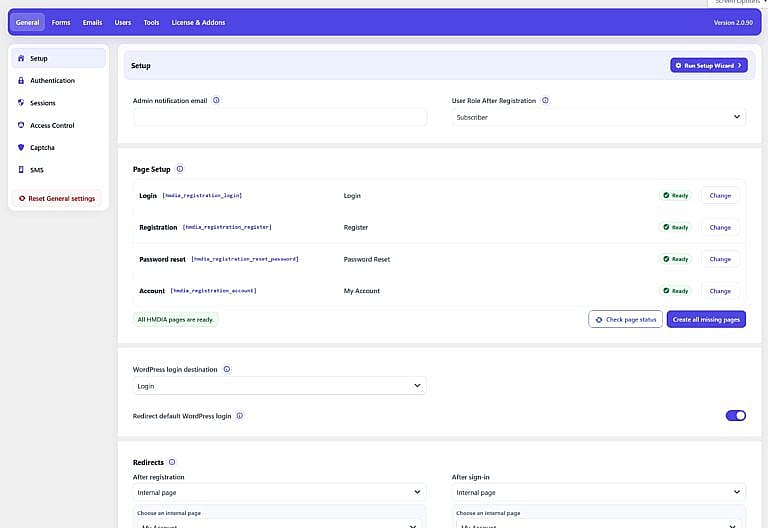
Task: Open the License & Addons tab
Action: pos(198,23)
